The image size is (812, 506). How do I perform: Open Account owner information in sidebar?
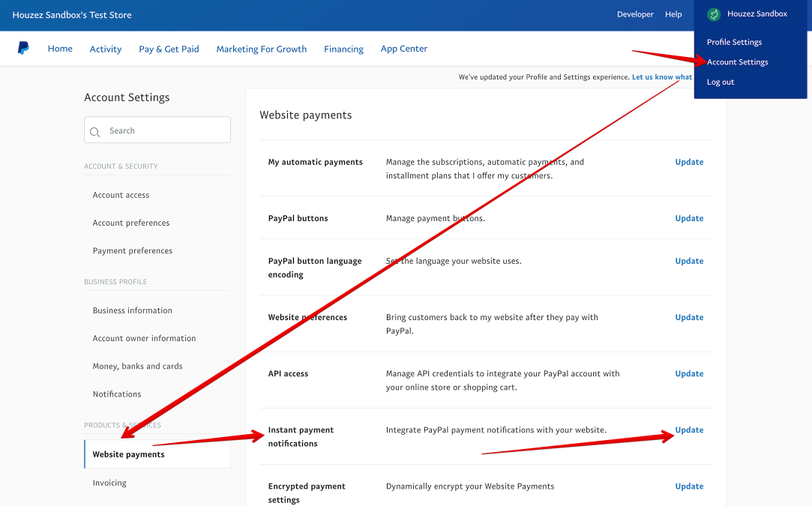[x=145, y=338]
